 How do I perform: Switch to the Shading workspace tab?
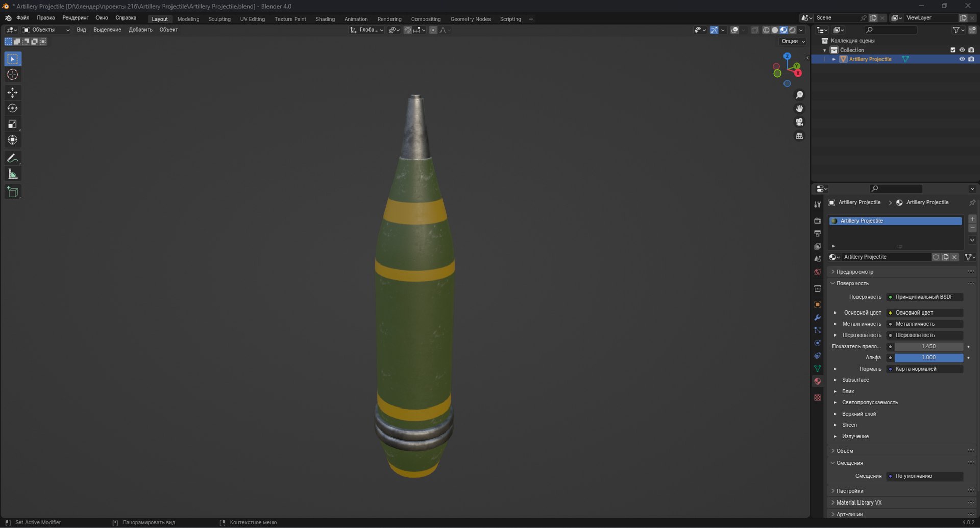325,19
